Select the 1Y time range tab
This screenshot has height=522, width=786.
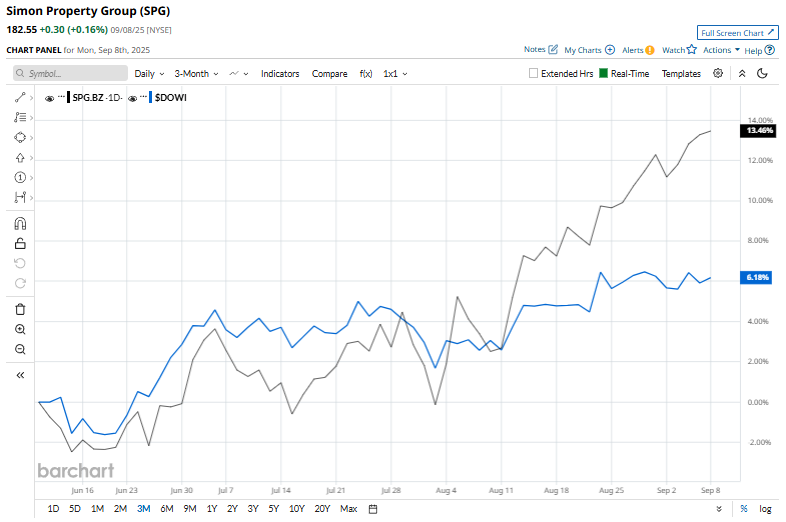coord(212,508)
